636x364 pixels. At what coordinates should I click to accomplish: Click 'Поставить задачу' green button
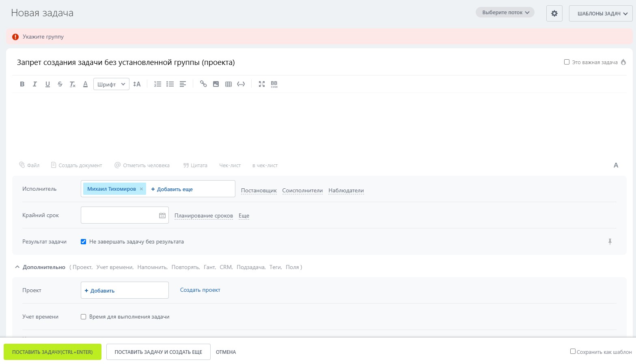click(x=52, y=352)
